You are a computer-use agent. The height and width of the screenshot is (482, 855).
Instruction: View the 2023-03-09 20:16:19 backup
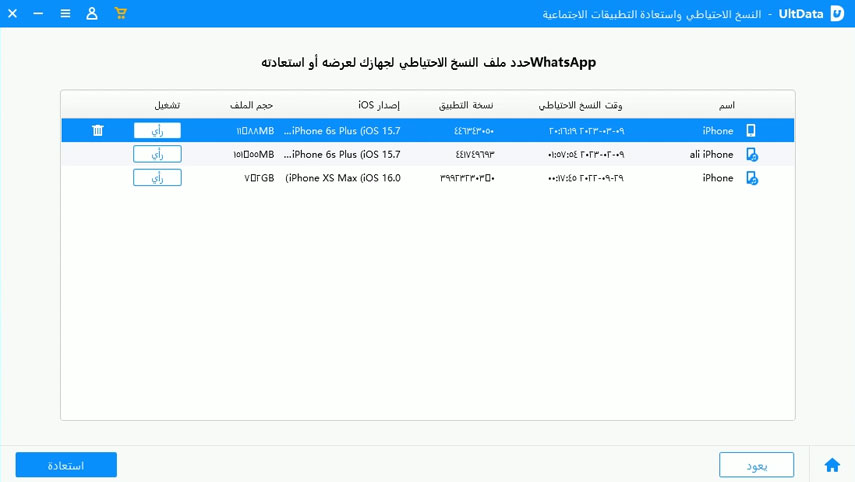point(157,131)
